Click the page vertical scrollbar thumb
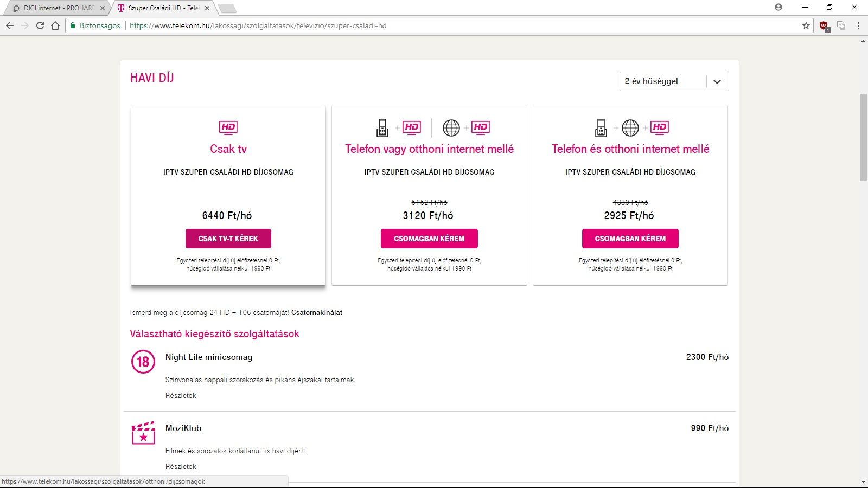868x488 pixels. coord(863,137)
